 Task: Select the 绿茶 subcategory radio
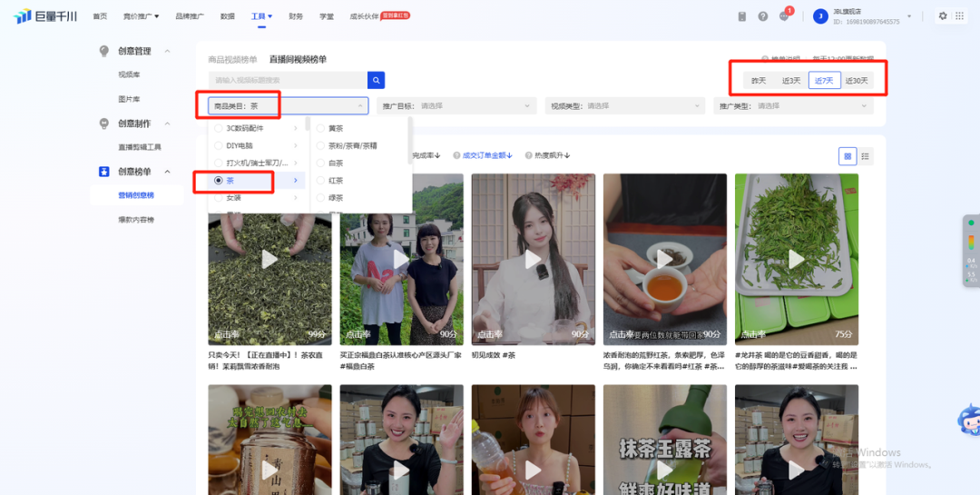pyautogui.click(x=320, y=198)
